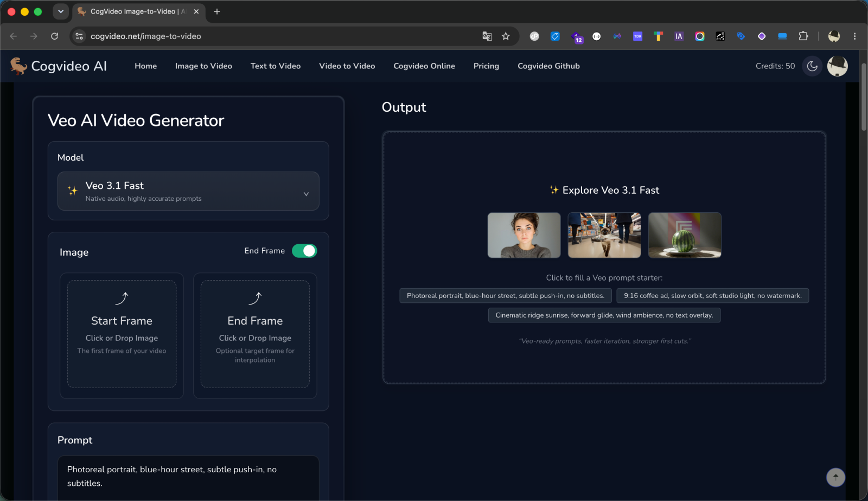
Task: Click the colorful T-shaped extension icon
Action: [x=658, y=36]
